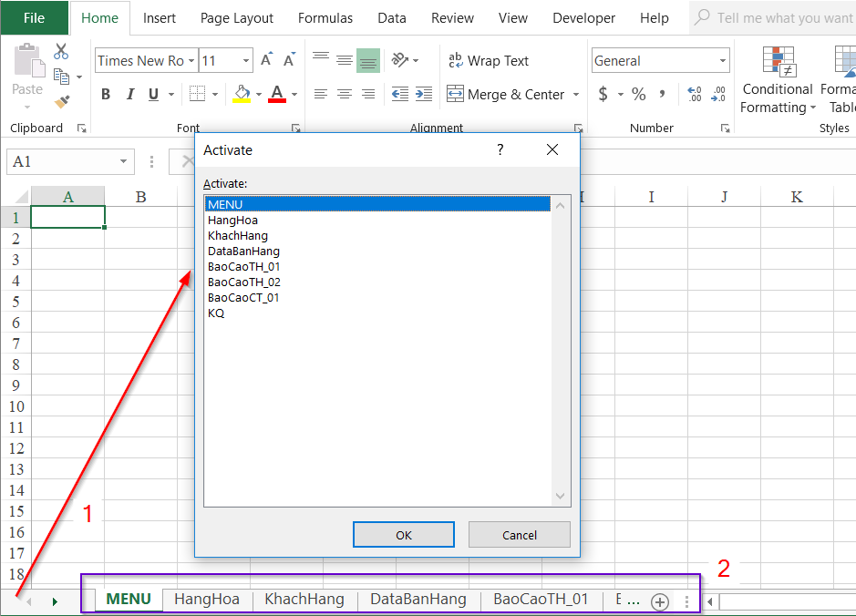
Task: Click the Borders icon
Action: pos(197,94)
